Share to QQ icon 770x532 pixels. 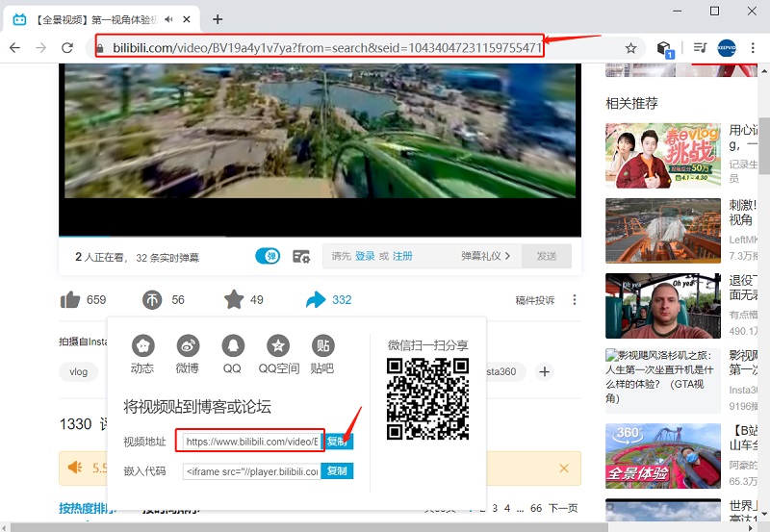[x=233, y=346]
